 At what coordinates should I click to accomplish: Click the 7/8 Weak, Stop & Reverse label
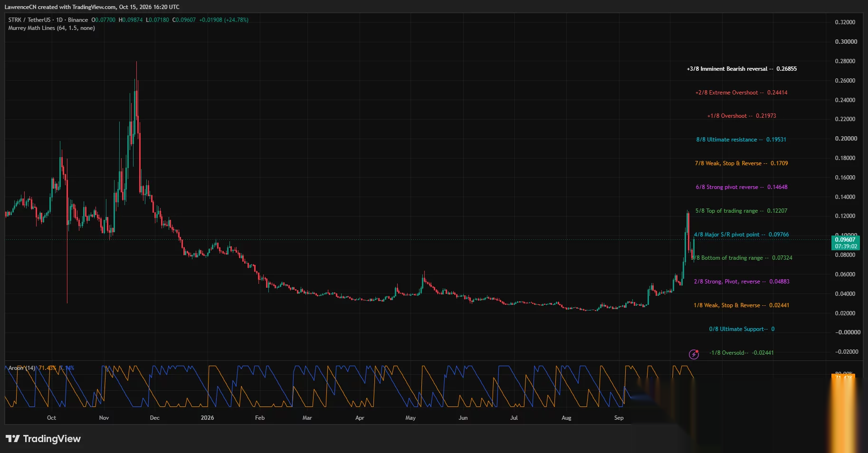[741, 163]
